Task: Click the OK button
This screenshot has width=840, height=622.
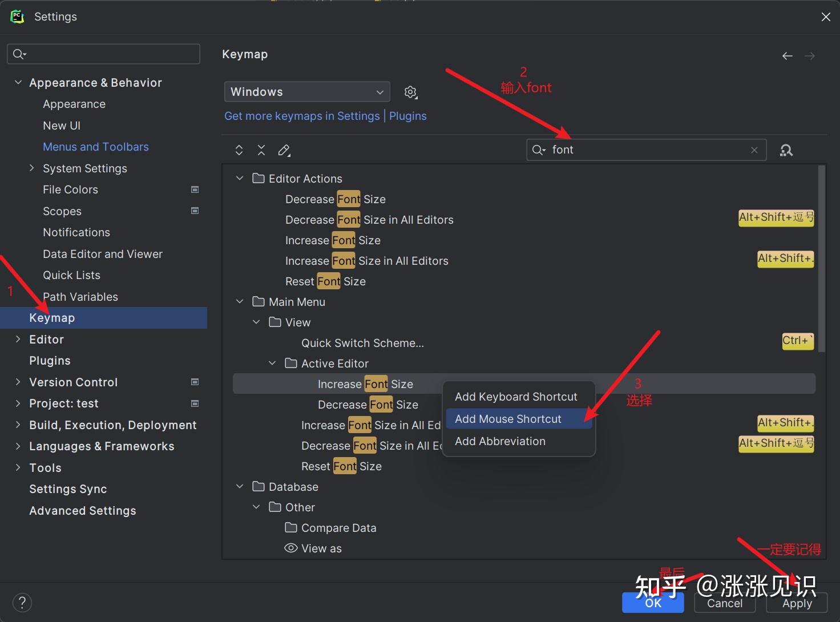Action: pos(653,603)
